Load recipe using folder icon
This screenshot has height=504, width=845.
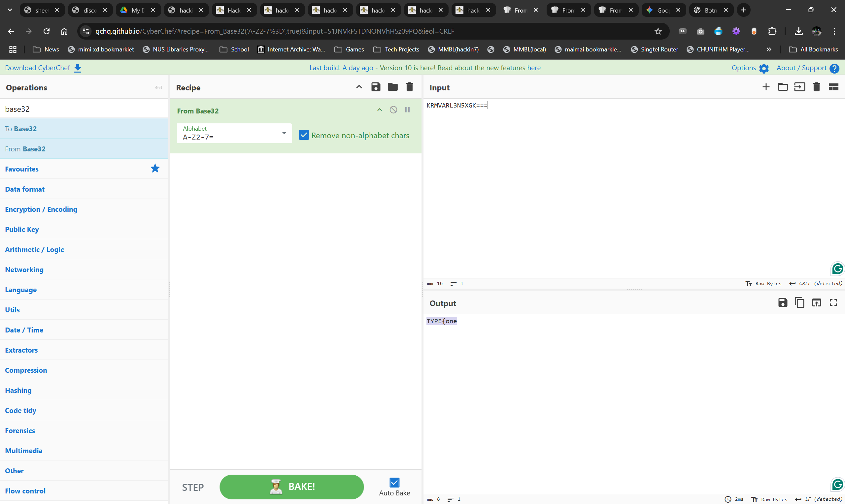coord(392,87)
